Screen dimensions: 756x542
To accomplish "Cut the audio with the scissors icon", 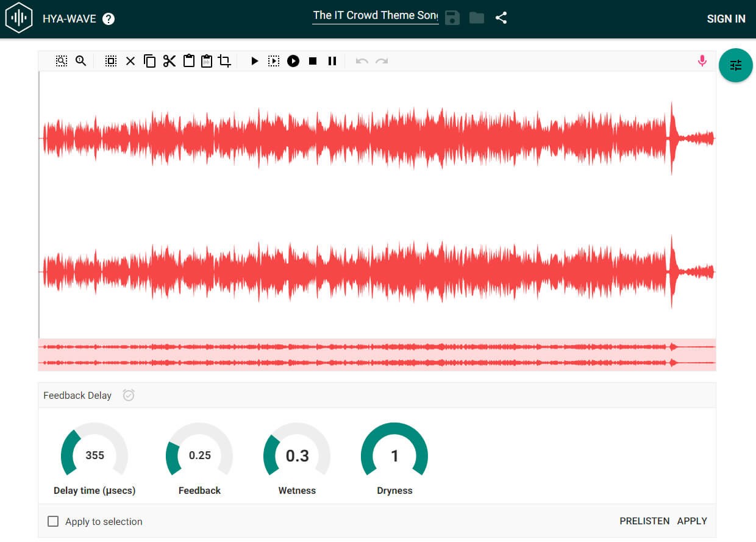I will click(x=169, y=61).
